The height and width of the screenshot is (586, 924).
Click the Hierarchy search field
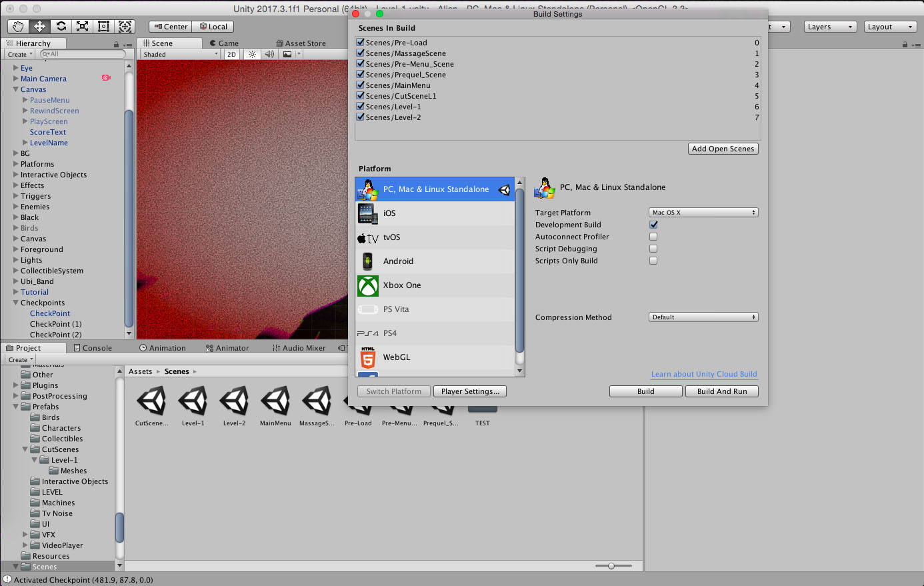(x=82, y=54)
